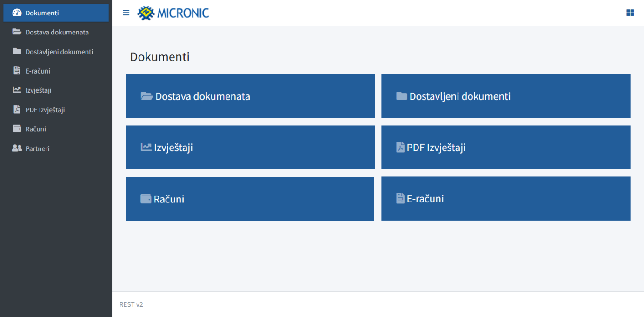This screenshot has width=644, height=317.
Task: Click the PDF file icon in sidebar
Action: coord(17,110)
